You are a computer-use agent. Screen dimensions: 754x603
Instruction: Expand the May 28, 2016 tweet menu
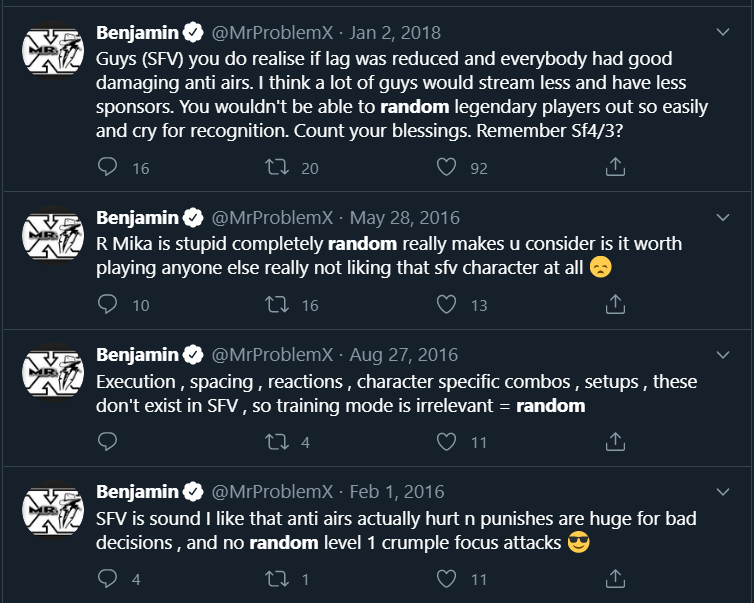[x=723, y=217]
